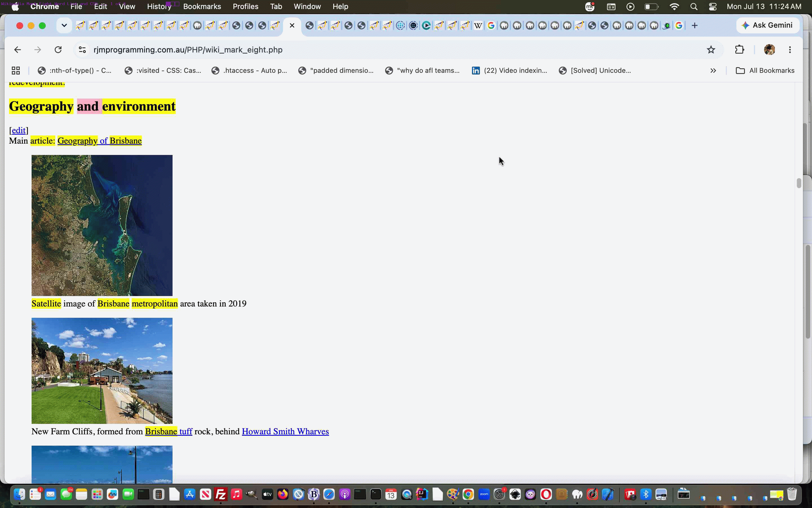This screenshot has height=508, width=812.
Task: Open the Help menu
Action: point(340,6)
